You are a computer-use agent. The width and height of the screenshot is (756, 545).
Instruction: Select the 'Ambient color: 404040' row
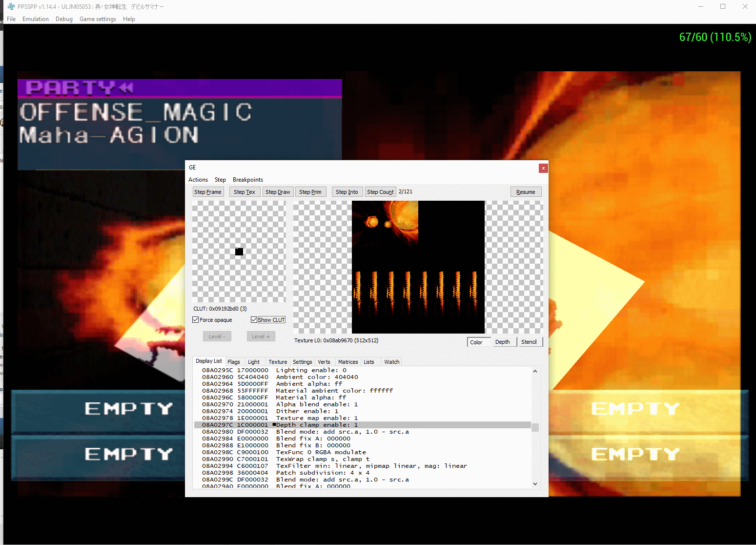362,377
